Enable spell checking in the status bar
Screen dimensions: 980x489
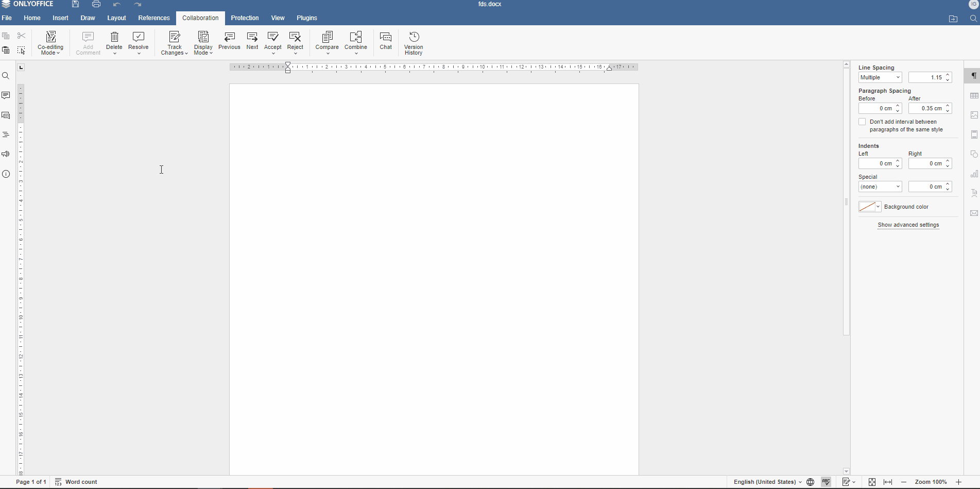pyautogui.click(x=826, y=482)
